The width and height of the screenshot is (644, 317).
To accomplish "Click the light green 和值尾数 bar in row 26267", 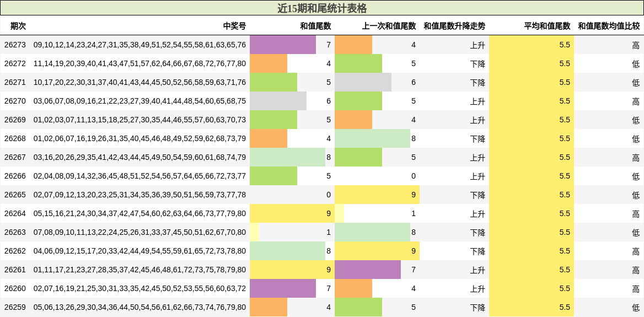I will click(x=287, y=157).
